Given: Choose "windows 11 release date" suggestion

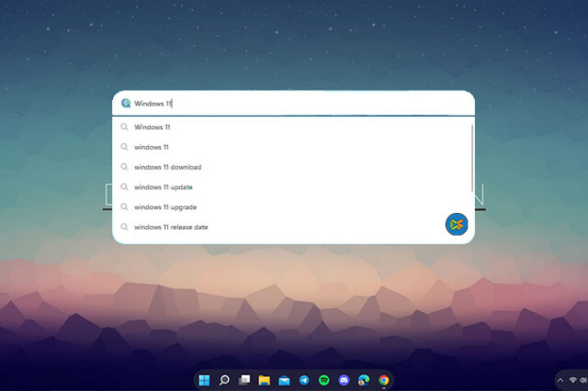Looking at the screenshot, I should click(293, 227).
